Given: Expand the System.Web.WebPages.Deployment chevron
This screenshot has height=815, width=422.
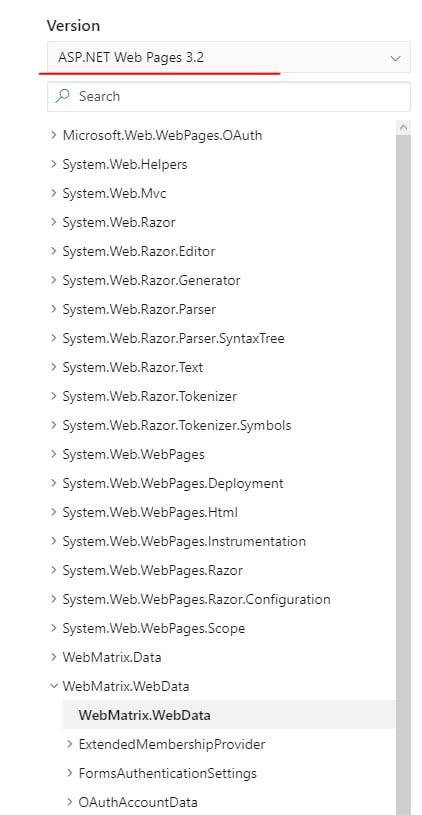Looking at the screenshot, I should pyautogui.click(x=54, y=483).
